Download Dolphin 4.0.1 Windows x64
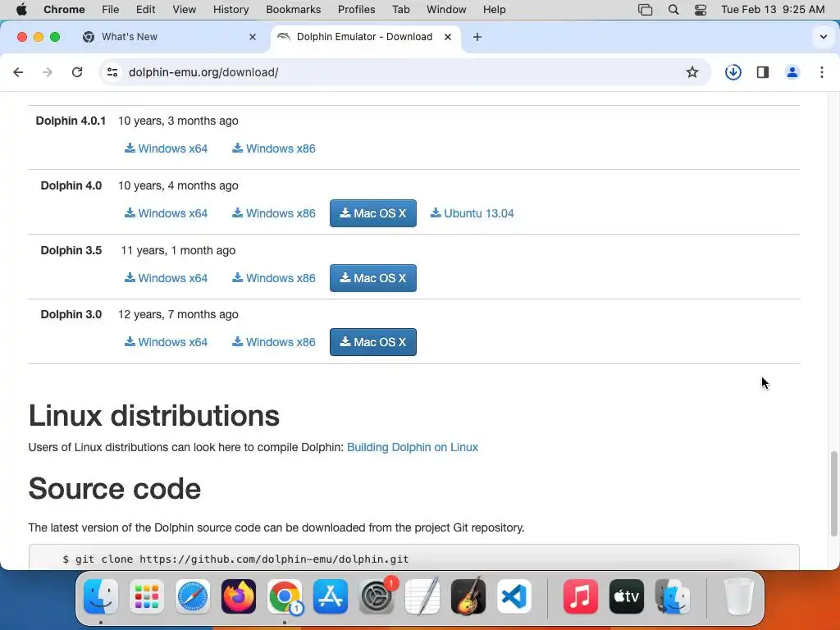The height and width of the screenshot is (630, 840). (166, 148)
